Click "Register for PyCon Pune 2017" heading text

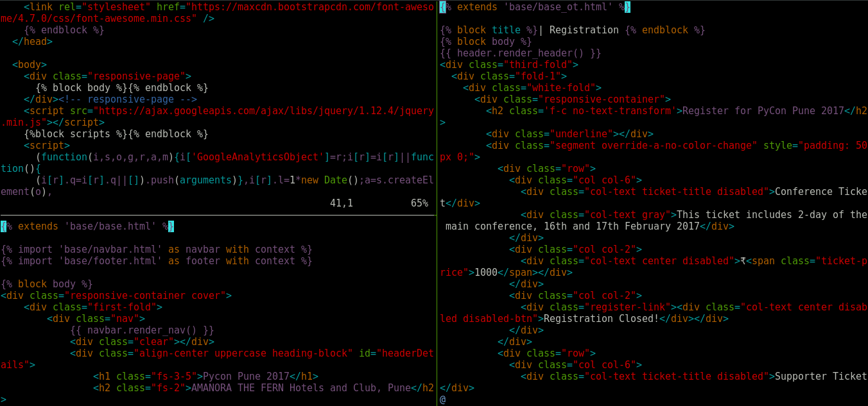(x=763, y=111)
